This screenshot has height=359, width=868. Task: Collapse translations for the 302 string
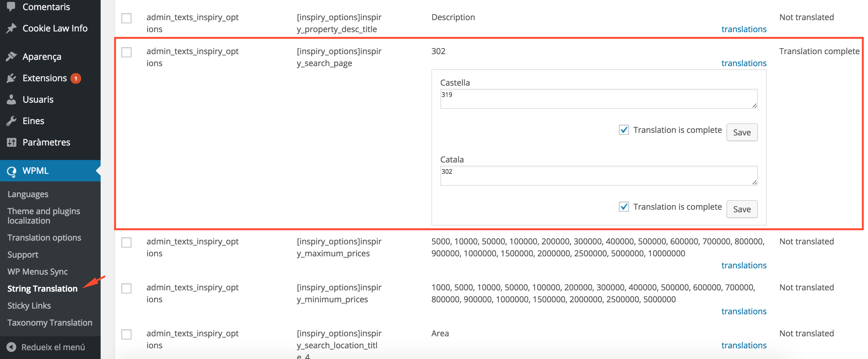coord(744,63)
